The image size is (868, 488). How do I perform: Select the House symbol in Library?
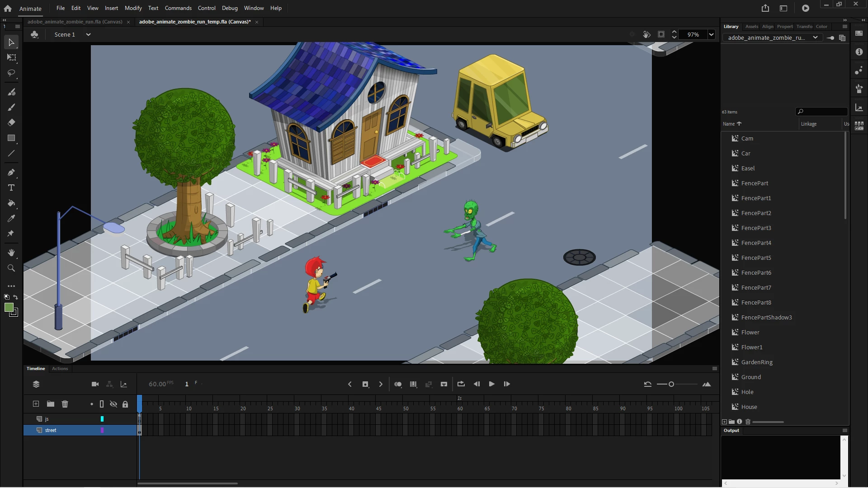click(x=749, y=407)
